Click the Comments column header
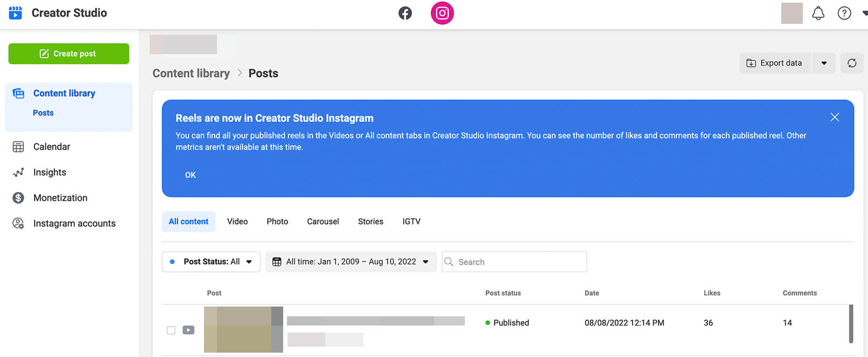Image resolution: width=868 pixels, height=357 pixels. (x=800, y=293)
